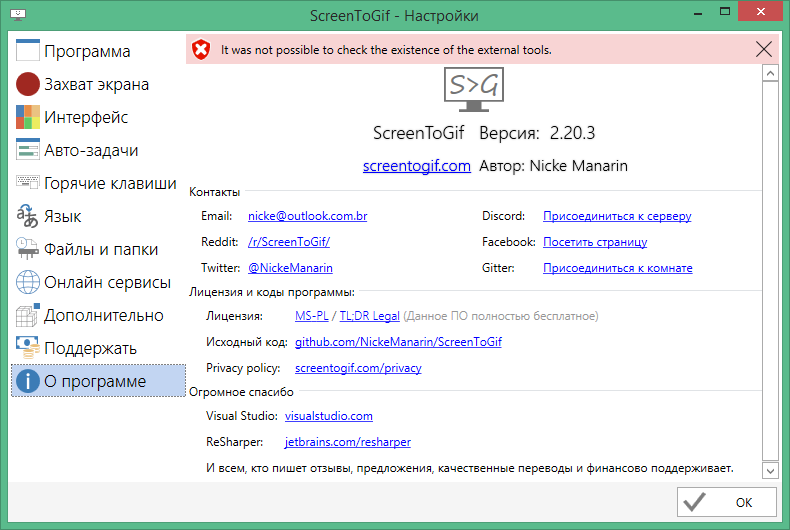The width and height of the screenshot is (790, 530).
Task: Click the Авто-задачи list icon
Action: click(x=28, y=150)
